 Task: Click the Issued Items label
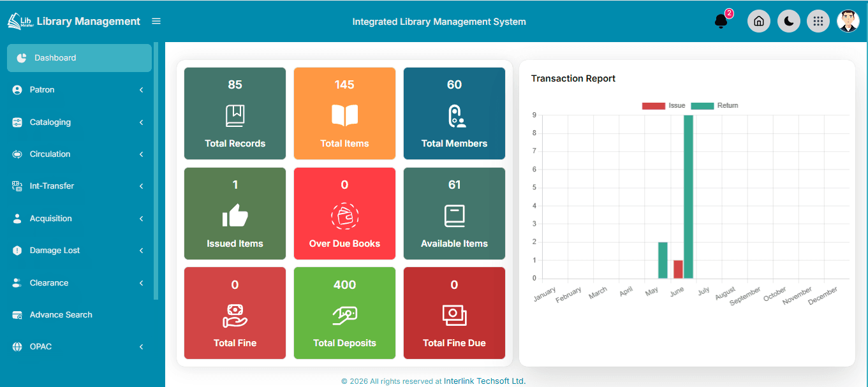(x=235, y=244)
